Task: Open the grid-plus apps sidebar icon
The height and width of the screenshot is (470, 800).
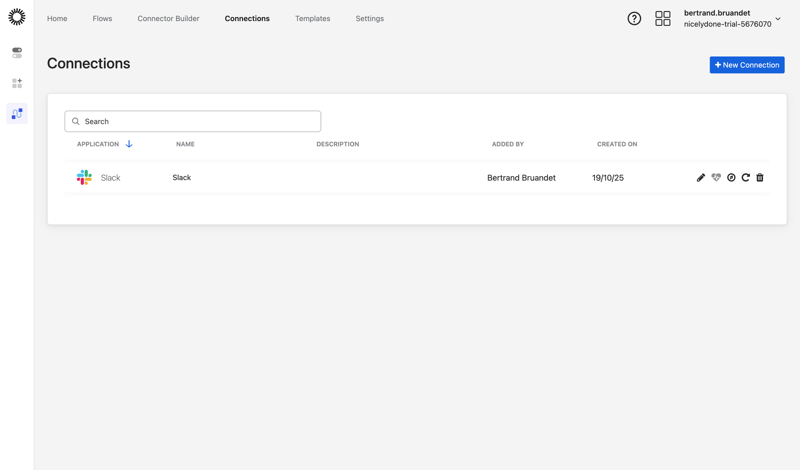Action: (x=17, y=83)
